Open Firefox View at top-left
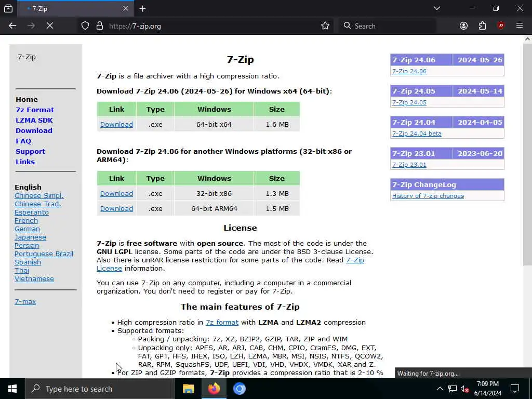 8,8
